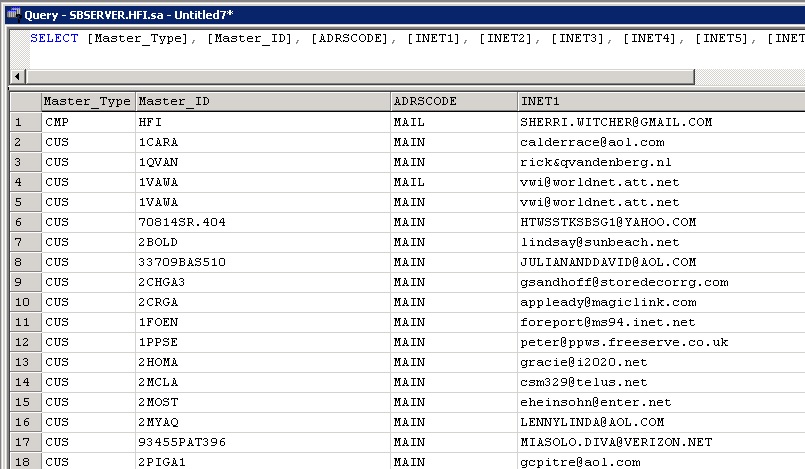
Task: Click lindsay@sunbeach.net cell
Action: click(x=661, y=242)
